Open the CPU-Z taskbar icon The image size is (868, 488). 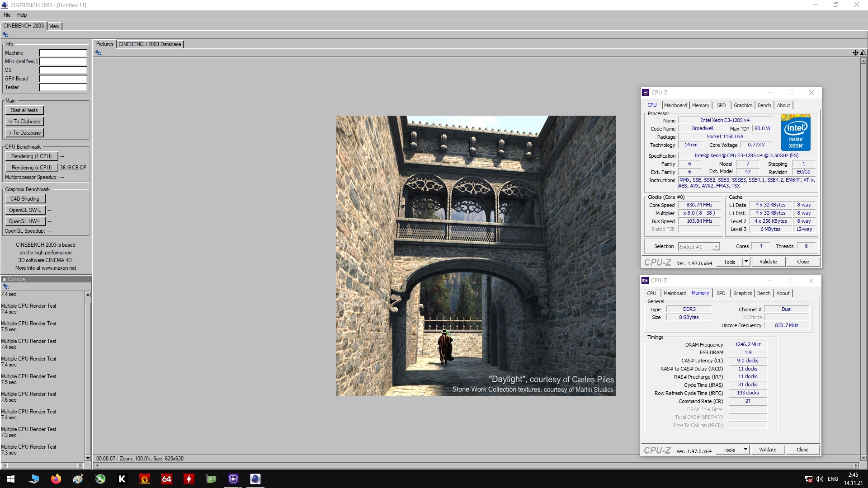pos(233,479)
